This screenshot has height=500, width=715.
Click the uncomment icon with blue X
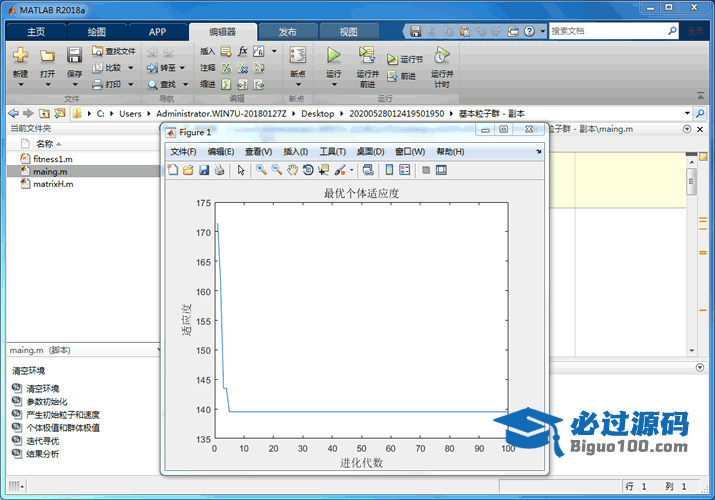click(243, 68)
